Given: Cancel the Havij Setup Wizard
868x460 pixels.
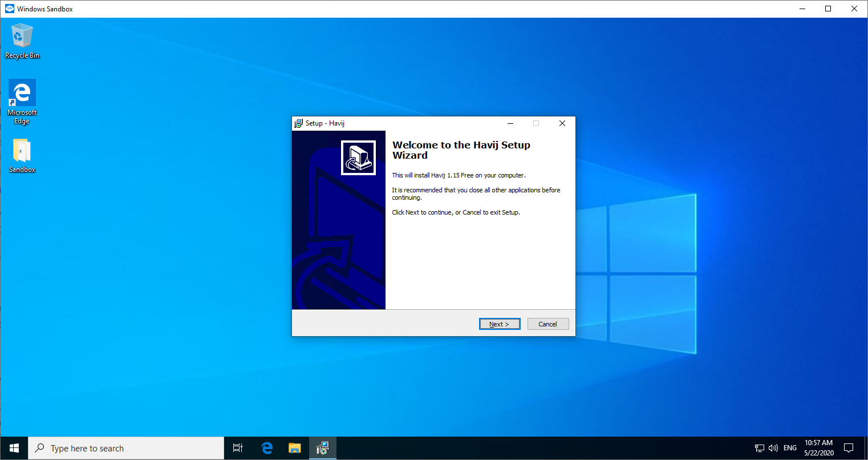Looking at the screenshot, I should (547, 324).
